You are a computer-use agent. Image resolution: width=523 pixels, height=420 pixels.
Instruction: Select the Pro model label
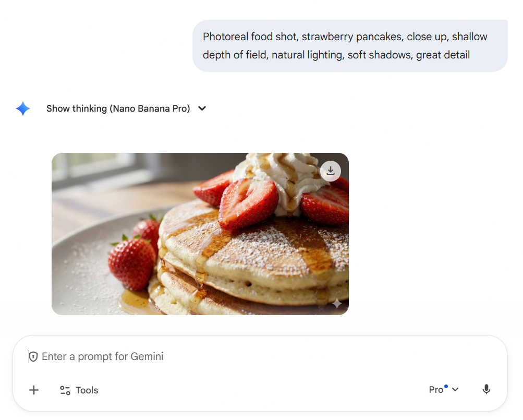click(x=435, y=390)
